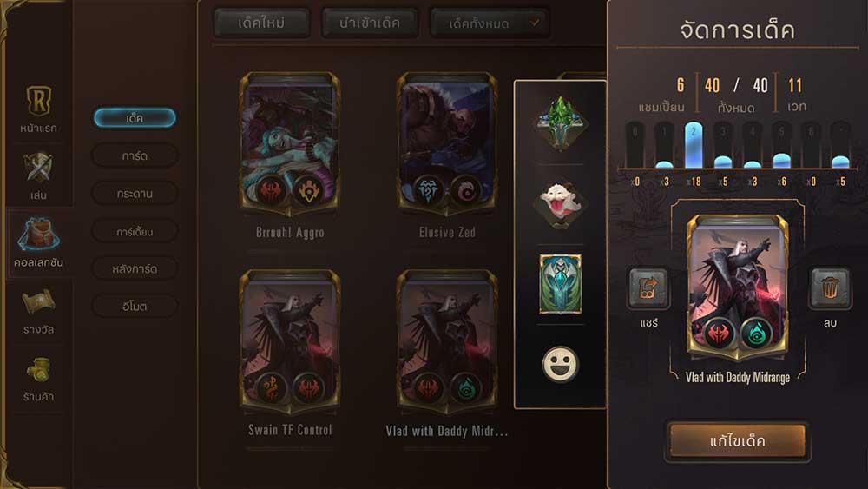The width and height of the screenshot is (868, 489).
Task: Select the smiley face emote icon
Action: click(560, 364)
